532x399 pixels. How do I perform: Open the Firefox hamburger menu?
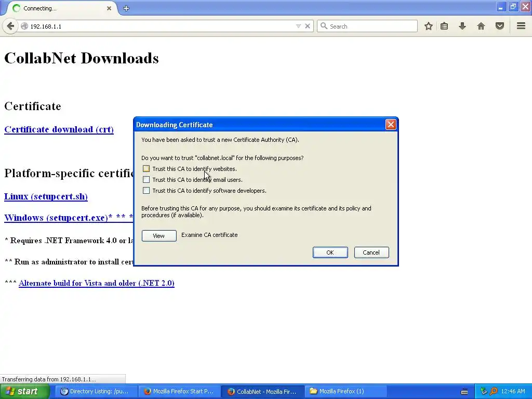click(521, 26)
